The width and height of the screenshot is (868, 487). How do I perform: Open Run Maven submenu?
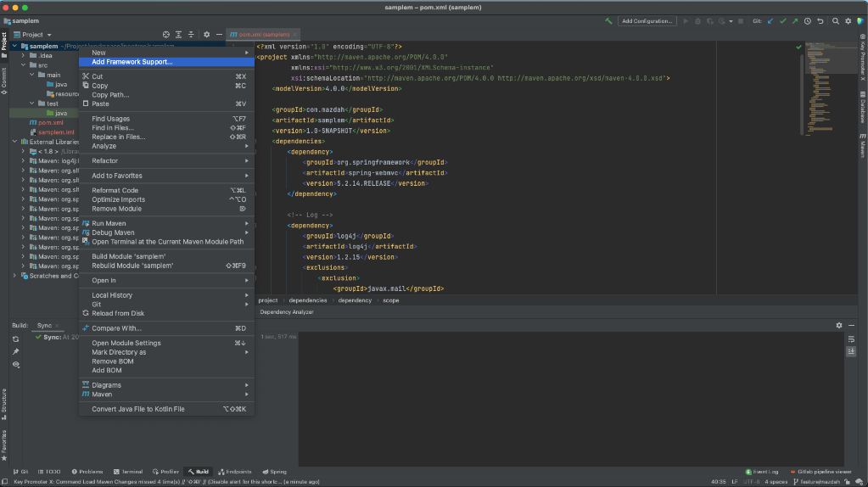(166, 224)
